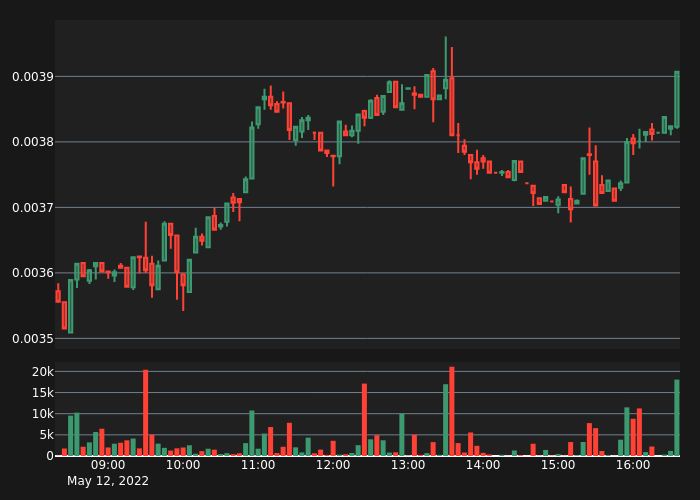Image resolution: width=700 pixels, height=500 pixels.
Task: Click the large red candlestick falling from 0.0039 to 0.0038
Action: point(452,106)
